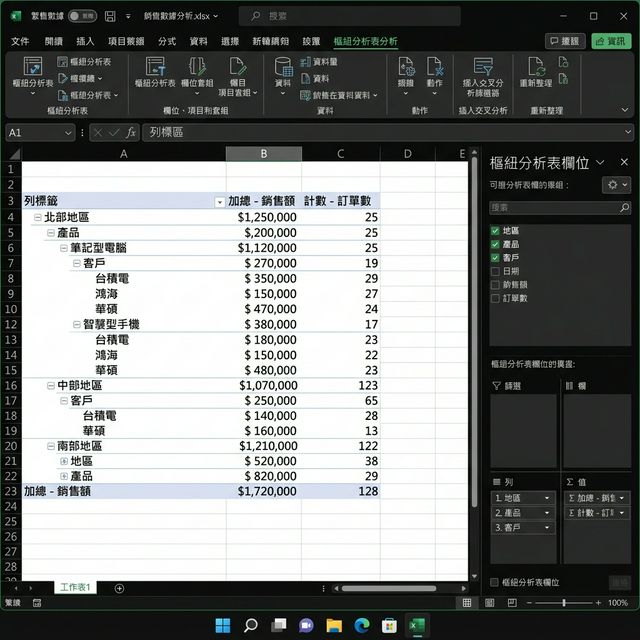Click the 100% zoom level
Viewport: 640px width, 640px height.
(618, 603)
